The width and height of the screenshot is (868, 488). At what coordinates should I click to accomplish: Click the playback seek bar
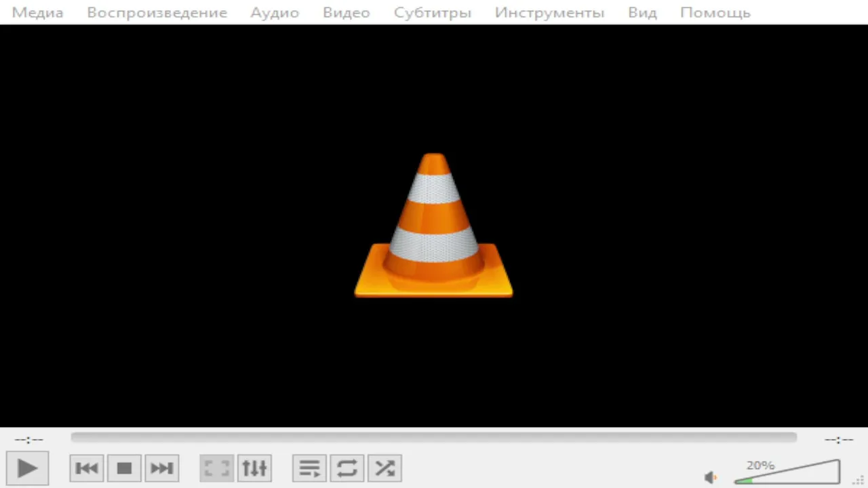click(x=434, y=438)
